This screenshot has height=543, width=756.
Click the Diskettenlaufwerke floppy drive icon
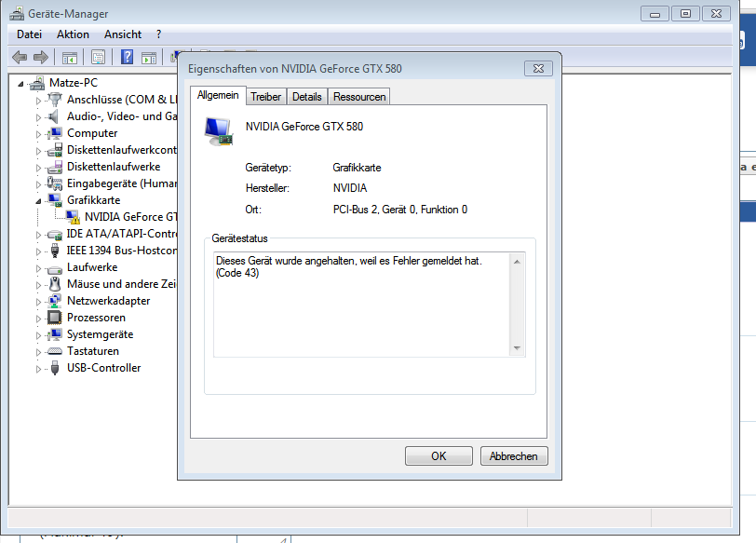coord(55,167)
